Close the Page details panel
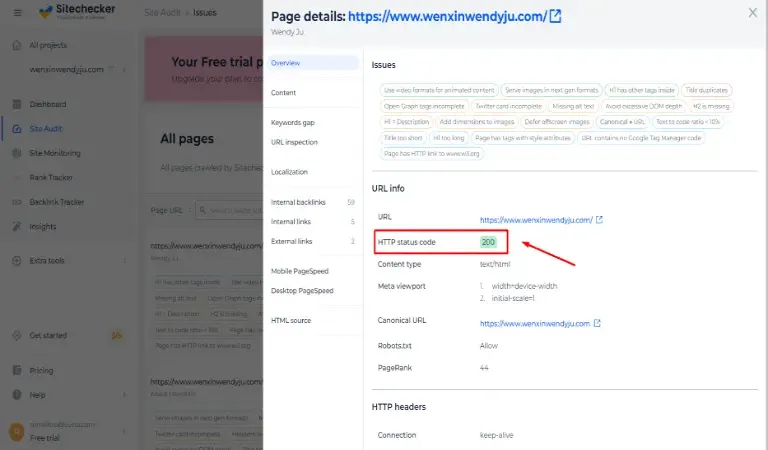This screenshot has width=768, height=450. 752,13
